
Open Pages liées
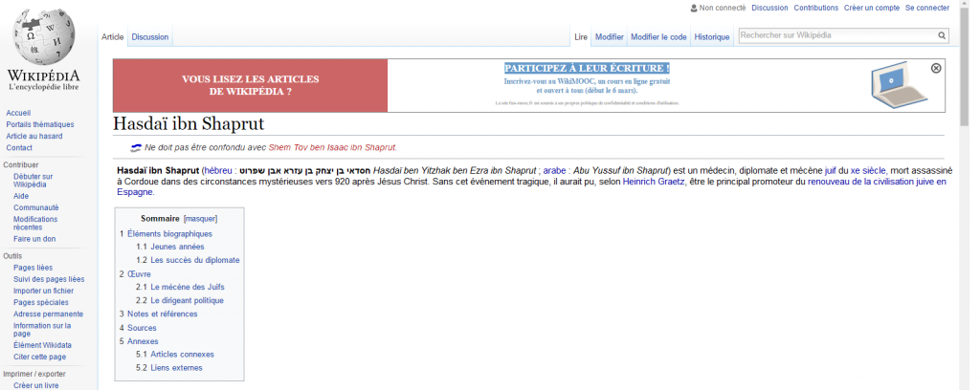coord(33,268)
